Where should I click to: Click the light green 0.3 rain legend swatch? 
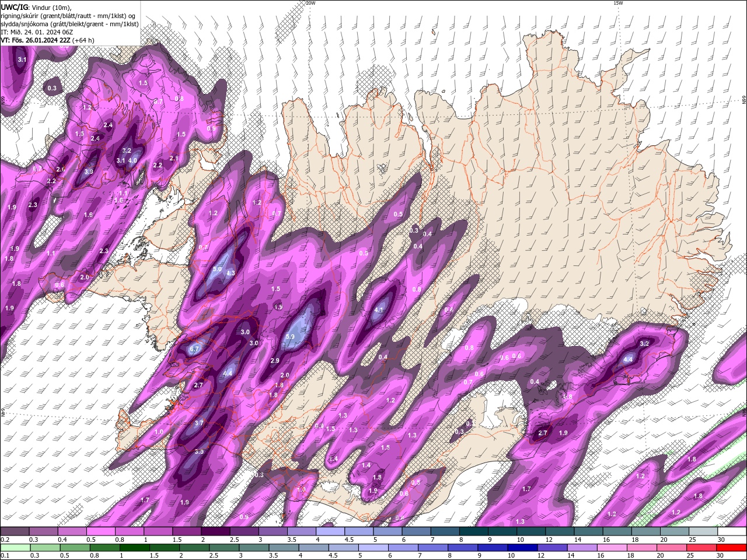pos(45,548)
